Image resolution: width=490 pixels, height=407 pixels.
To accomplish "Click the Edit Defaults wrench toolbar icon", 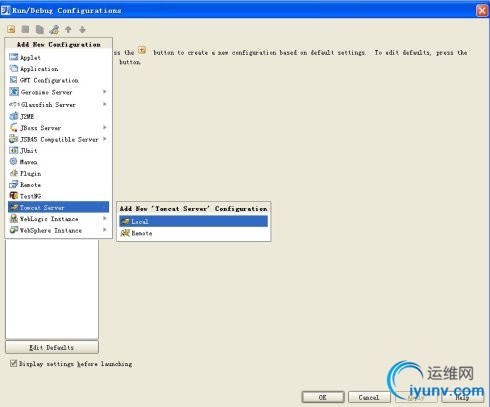I will coord(54,30).
